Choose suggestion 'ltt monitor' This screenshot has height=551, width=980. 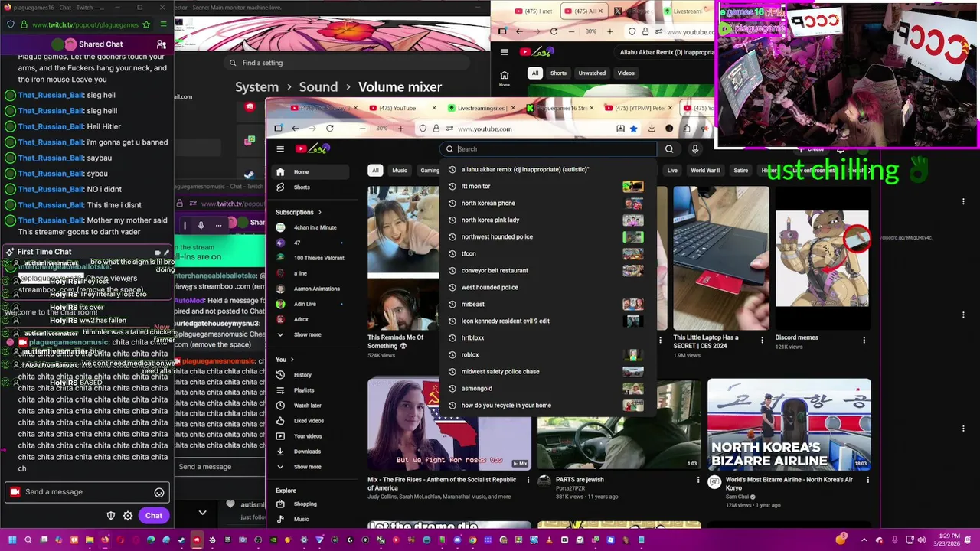(548, 186)
